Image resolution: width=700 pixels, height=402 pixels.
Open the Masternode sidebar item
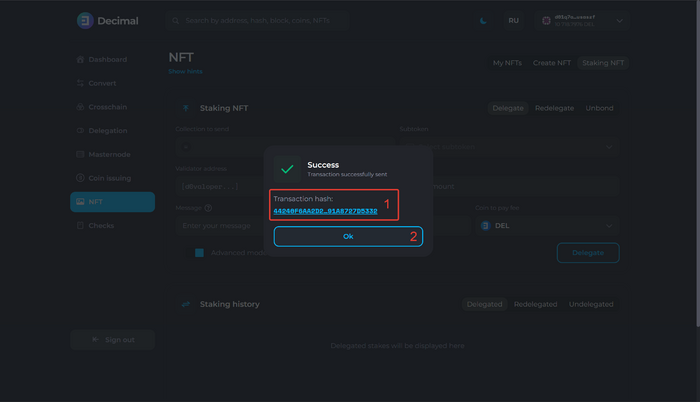click(x=112, y=154)
